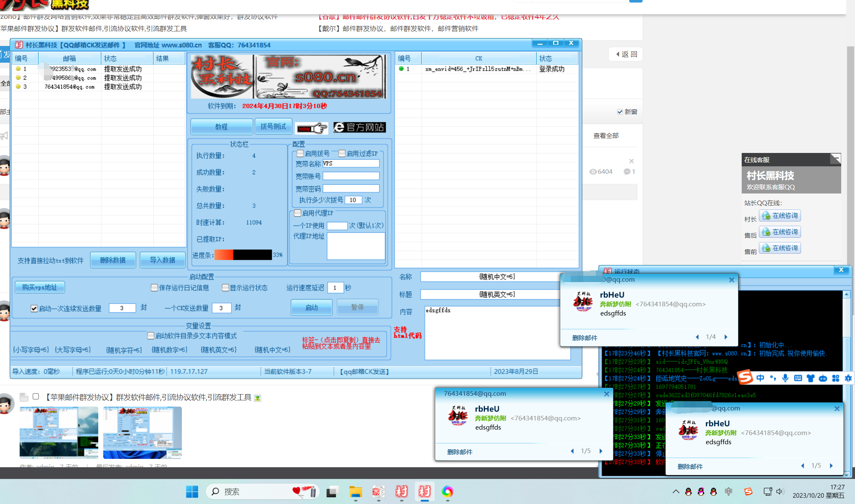Viewport: 855px width, 504px height.
Task: Click the eye view count icon beside 6404
Action: pos(593,172)
